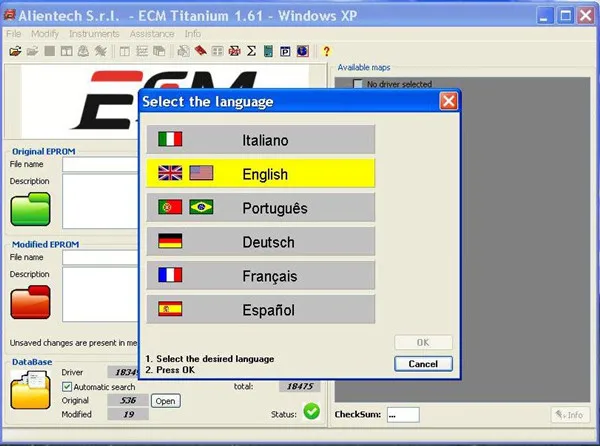Click the Original EPROM Description box
600x446 pixels.
[100, 201]
